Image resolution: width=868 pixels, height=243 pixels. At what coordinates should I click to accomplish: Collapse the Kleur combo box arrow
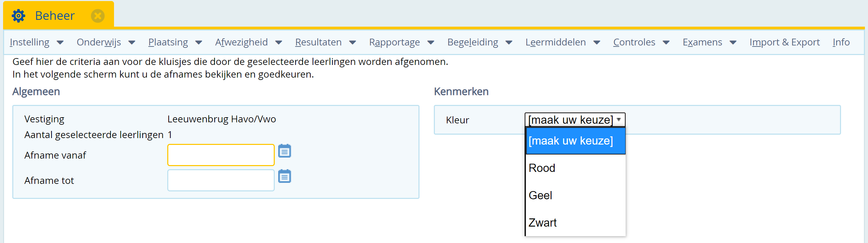click(x=618, y=120)
